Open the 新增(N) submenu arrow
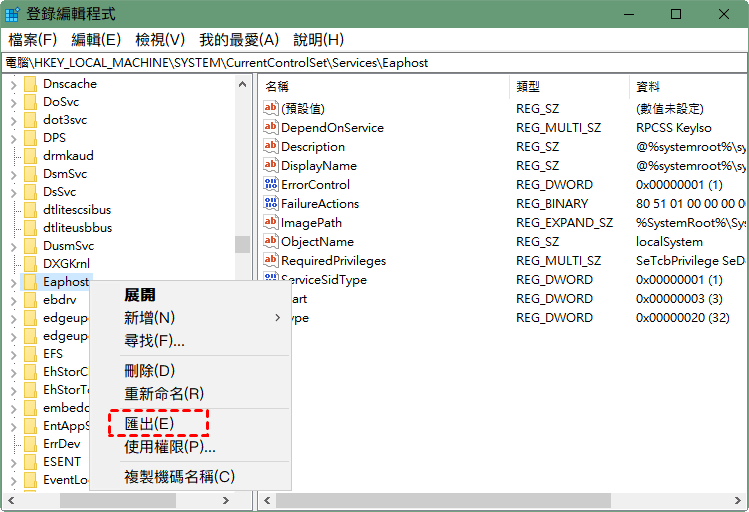Screen dimensions: 749x512 point(278,318)
